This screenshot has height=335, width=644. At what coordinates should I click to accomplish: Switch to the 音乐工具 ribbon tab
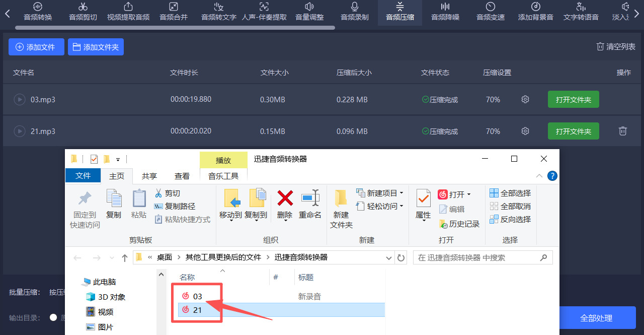pos(223,176)
